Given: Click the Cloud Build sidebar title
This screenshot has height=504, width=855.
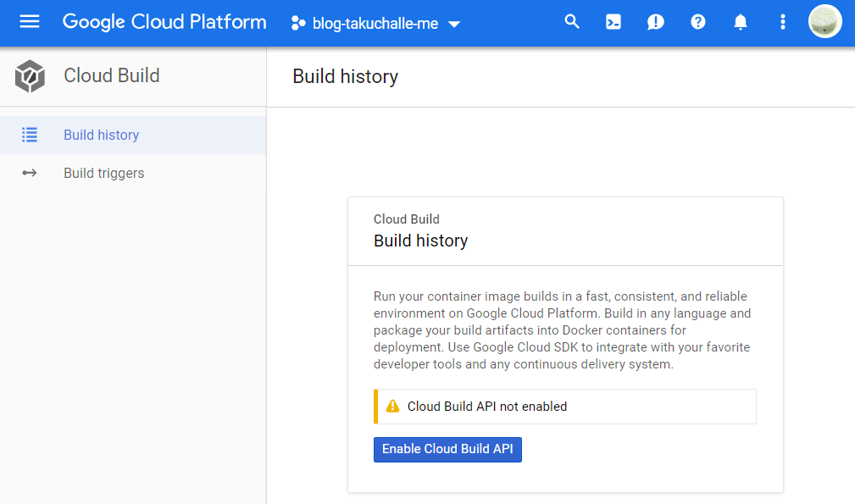Looking at the screenshot, I should (x=111, y=75).
